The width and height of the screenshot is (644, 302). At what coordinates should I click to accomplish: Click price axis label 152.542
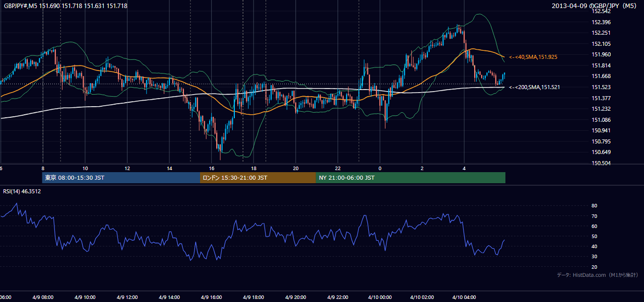(x=601, y=12)
